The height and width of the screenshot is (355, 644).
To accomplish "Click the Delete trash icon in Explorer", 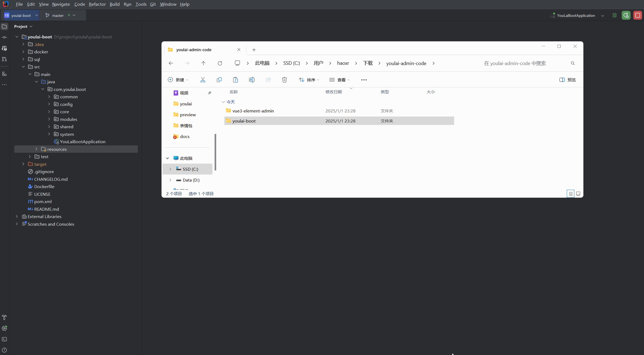I will coord(284,80).
